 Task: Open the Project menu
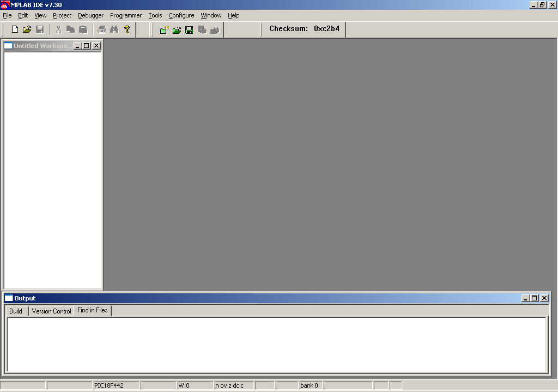pos(62,15)
